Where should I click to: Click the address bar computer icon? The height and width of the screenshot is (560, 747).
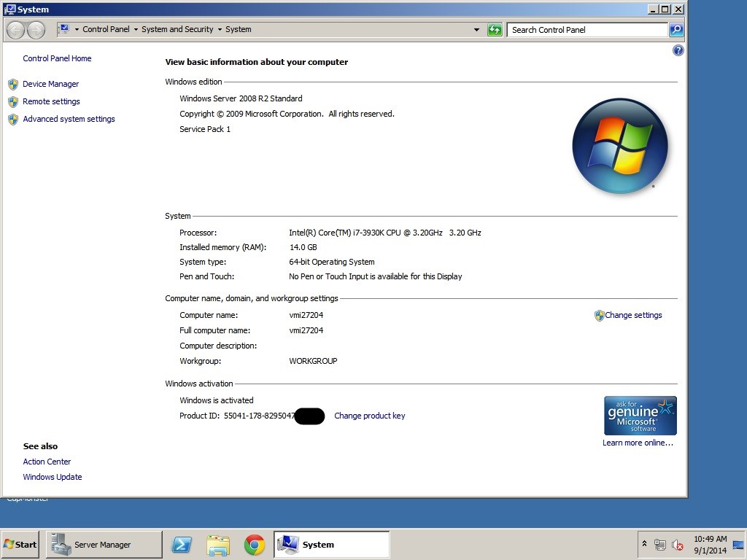[64, 29]
